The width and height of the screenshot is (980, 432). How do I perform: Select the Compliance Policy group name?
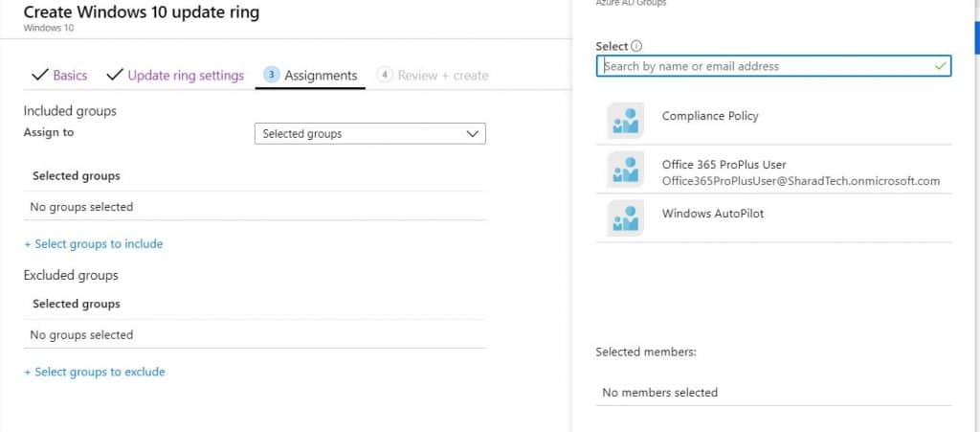[710, 116]
